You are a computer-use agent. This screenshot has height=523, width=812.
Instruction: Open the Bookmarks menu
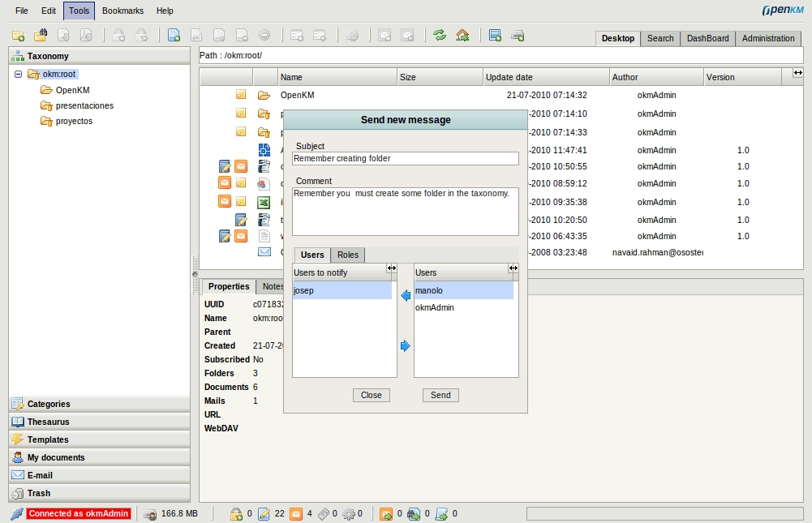[122, 11]
